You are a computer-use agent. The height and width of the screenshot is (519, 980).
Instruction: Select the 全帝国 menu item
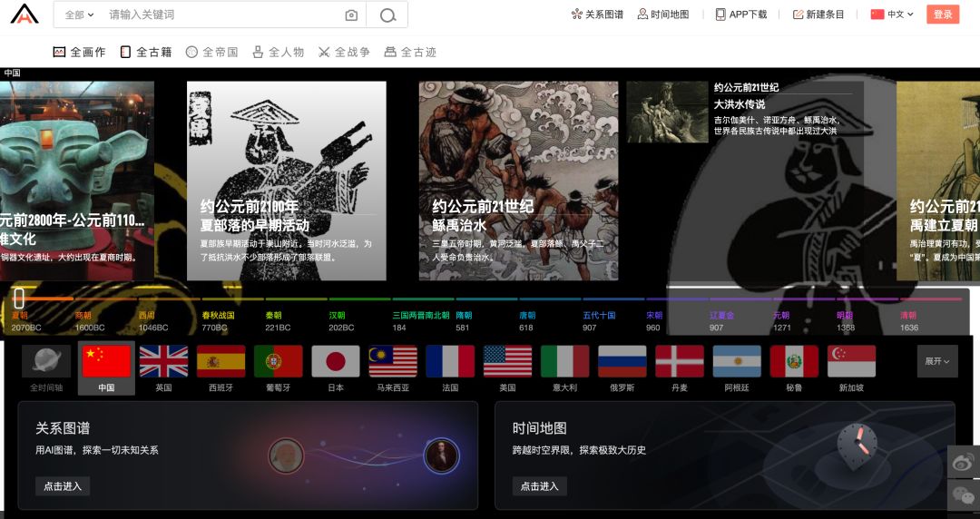211,52
